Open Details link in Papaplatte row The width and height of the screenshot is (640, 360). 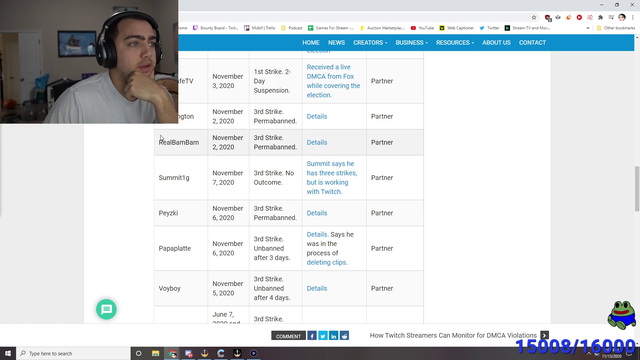pyautogui.click(x=317, y=234)
